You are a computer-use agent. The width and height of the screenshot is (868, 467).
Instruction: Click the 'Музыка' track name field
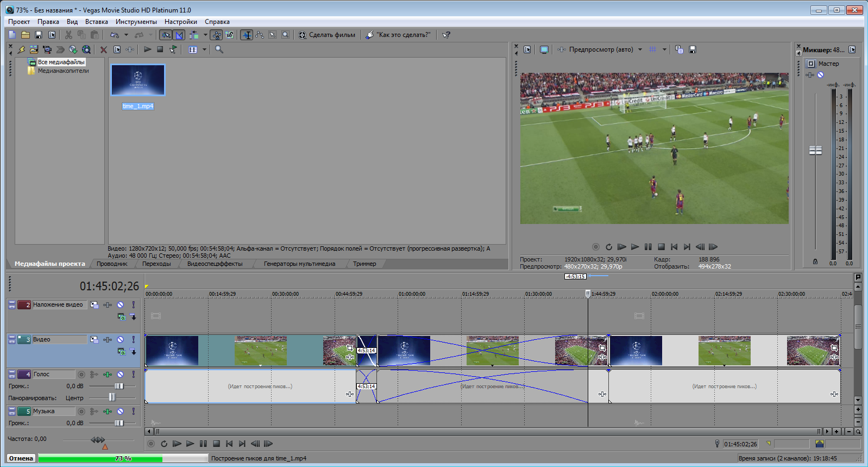(x=54, y=412)
